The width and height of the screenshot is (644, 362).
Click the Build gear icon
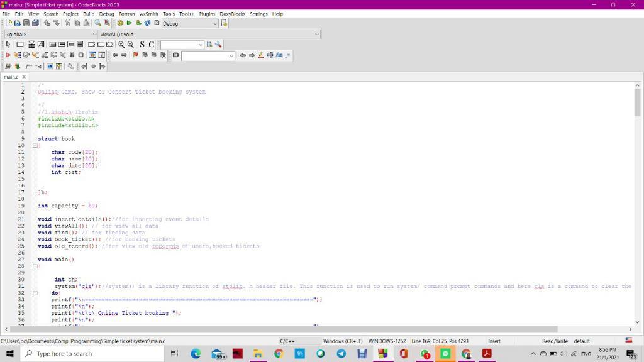[120, 23]
